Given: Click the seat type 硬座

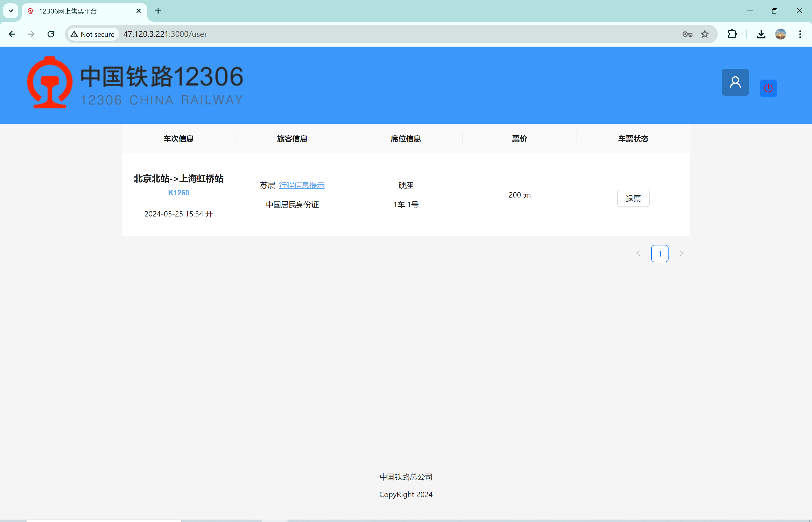Looking at the screenshot, I should [406, 185].
